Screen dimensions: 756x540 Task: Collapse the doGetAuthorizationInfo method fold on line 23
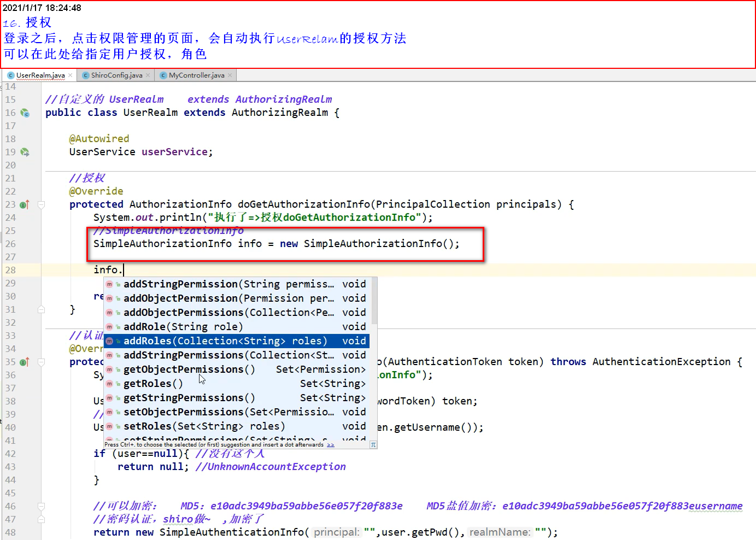(41, 204)
